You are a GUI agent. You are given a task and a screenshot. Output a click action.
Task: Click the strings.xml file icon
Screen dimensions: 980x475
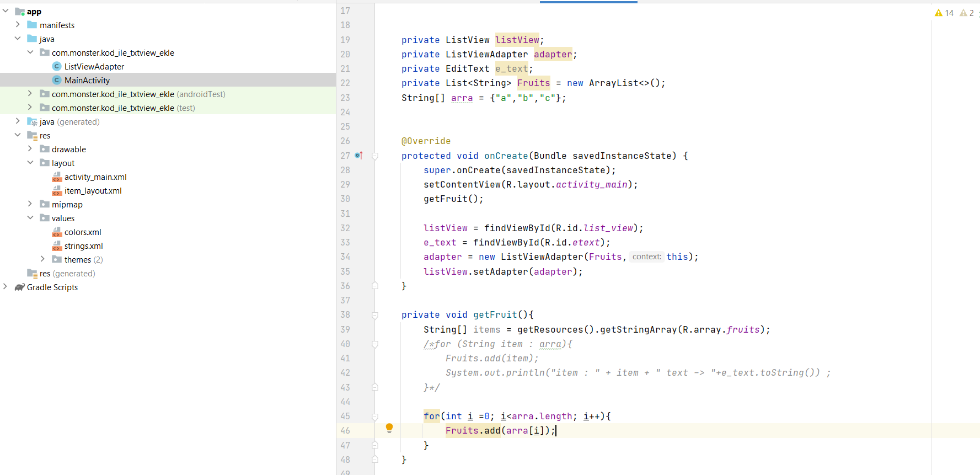tap(57, 245)
